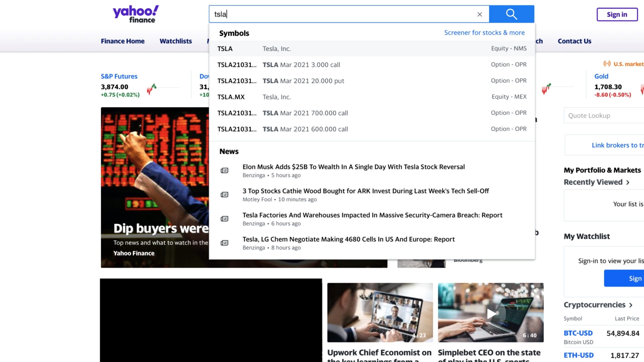Clear the search field with X icon
Screen dimensions: 644x362
(479, 14)
